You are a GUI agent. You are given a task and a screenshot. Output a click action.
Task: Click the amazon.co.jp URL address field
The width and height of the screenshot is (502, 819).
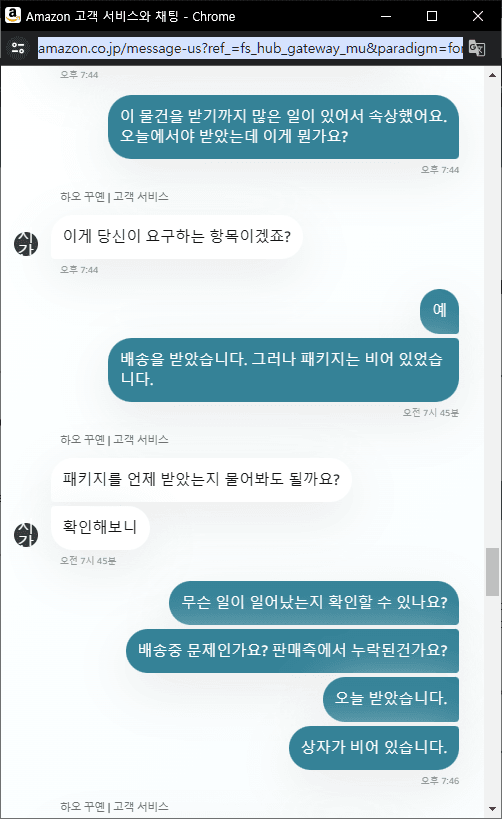(250, 49)
